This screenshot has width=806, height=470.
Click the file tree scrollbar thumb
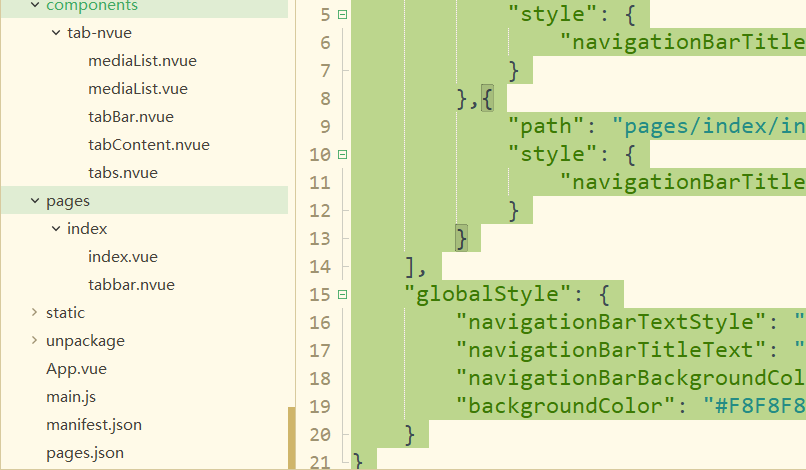pos(291,438)
